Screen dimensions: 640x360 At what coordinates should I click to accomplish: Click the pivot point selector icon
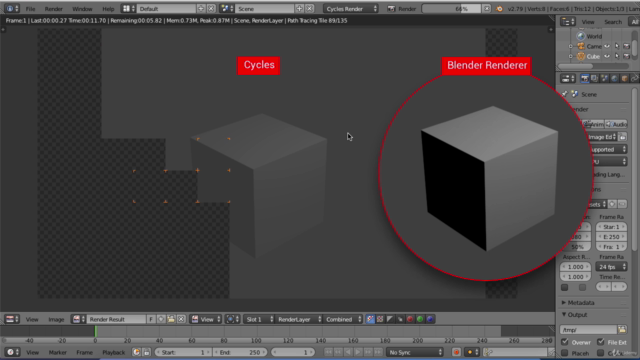232,319
